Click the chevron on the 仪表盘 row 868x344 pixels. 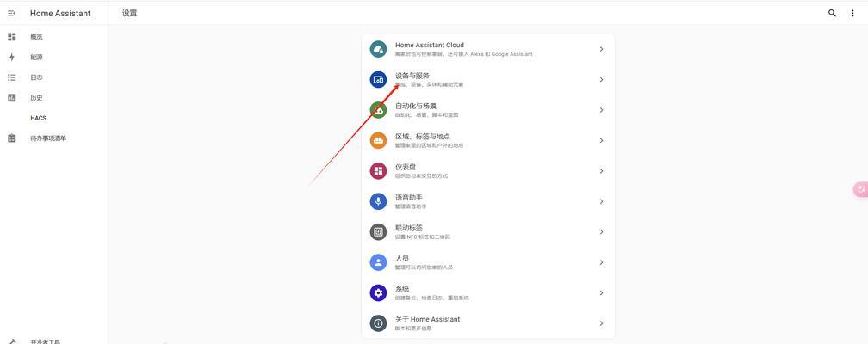pos(601,171)
